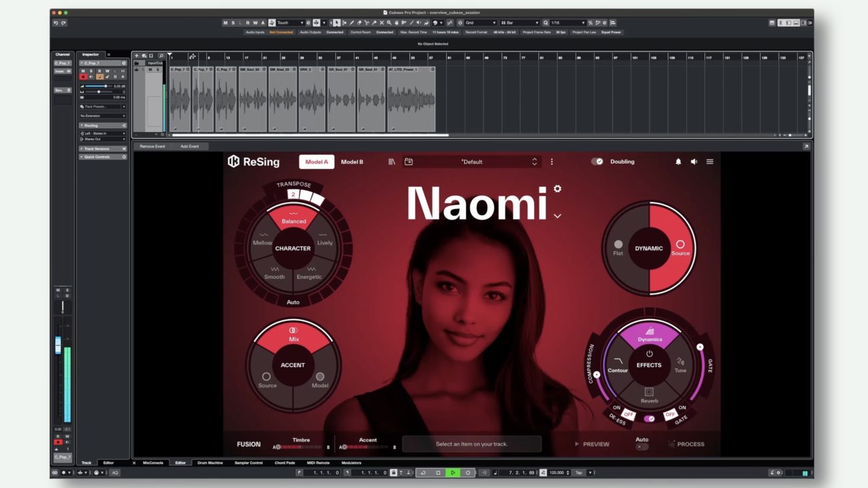Image resolution: width=868 pixels, height=488 pixels.
Task: Expand the Track Versions section
Action: 103,149
